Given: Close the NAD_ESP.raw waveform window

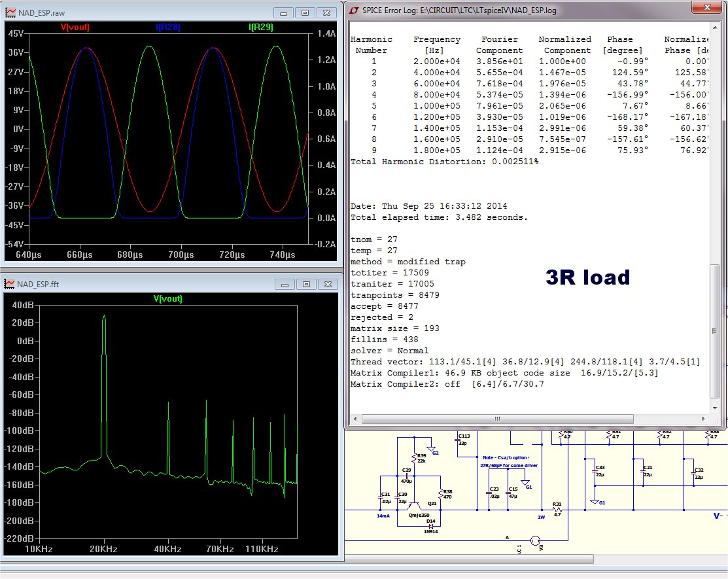Looking at the screenshot, I should 327,13.
